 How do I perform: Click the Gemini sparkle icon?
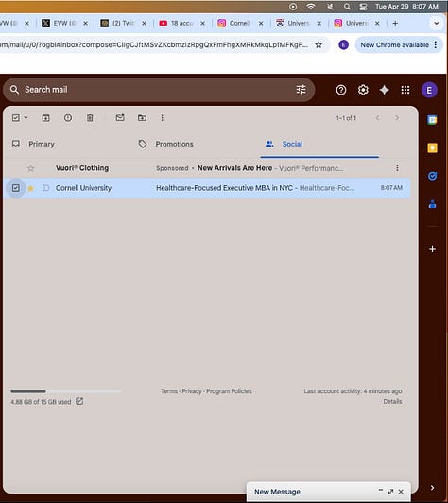click(384, 90)
